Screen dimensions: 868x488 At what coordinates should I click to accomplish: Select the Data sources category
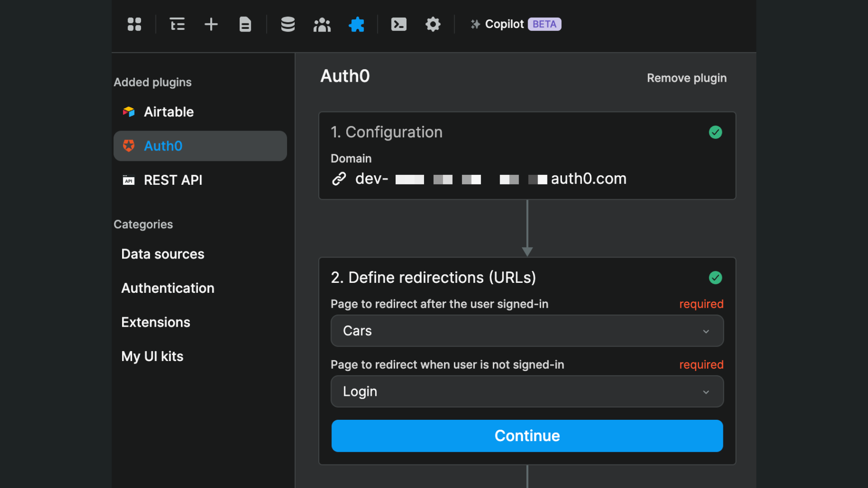[162, 254]
